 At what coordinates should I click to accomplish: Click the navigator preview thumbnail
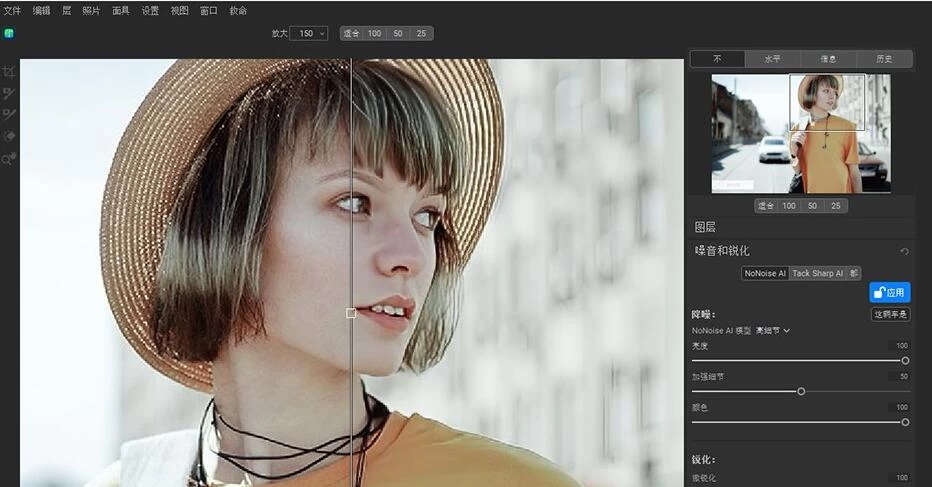coord(800,134)
